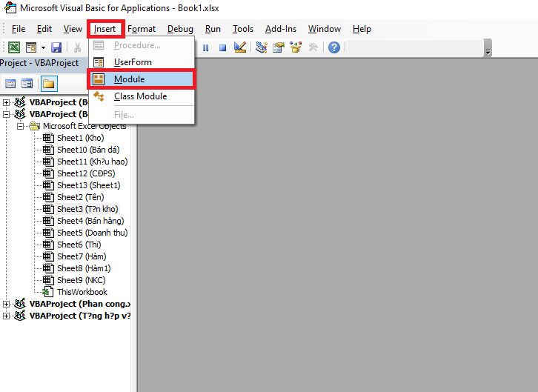The width and height of the screenshot is (538, 392).
Task: Select Sheet3 (T?n kho) in project tree
Action: pos(87,209)
